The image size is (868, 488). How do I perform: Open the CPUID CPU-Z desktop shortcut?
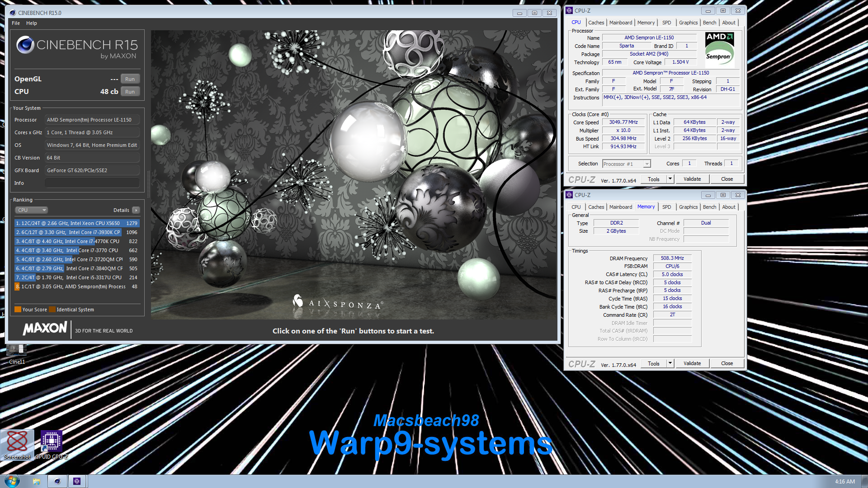point(52,445)
